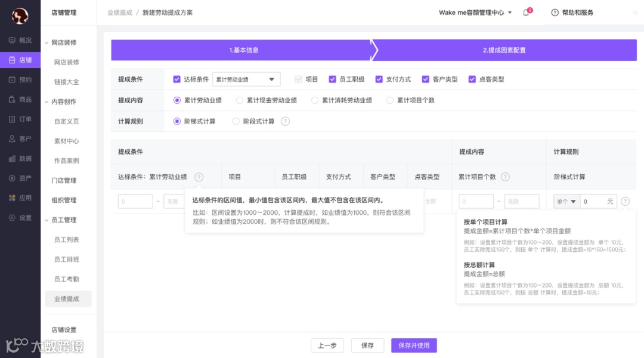The image size is (644, 358).
Task: Collapse the 网店装修 menu group
Action: pos(47,43)
